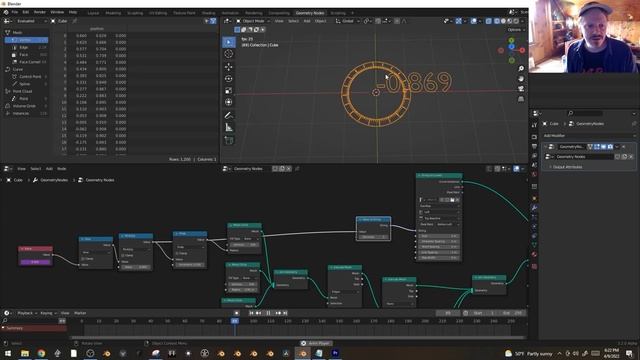Jump to the timeline end frame button
The image size is (640, 360).
tap(285, 313)
